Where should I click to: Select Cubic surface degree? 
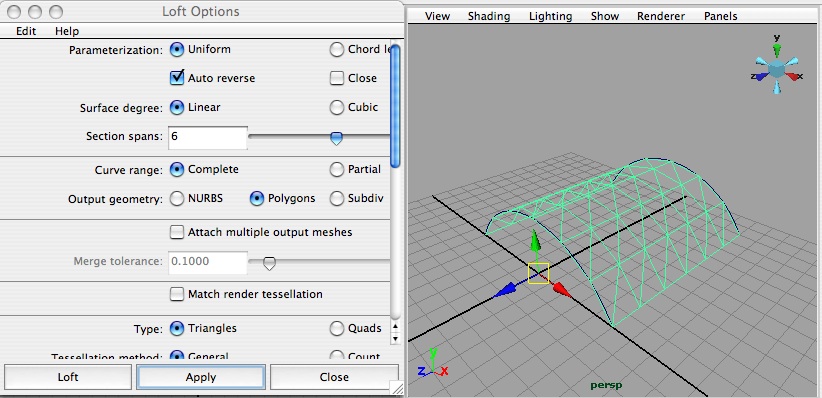pos(336,107)
